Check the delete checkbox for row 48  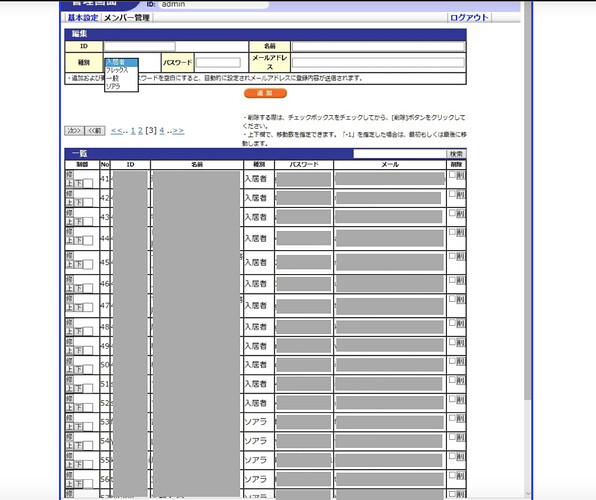point(452,322)
